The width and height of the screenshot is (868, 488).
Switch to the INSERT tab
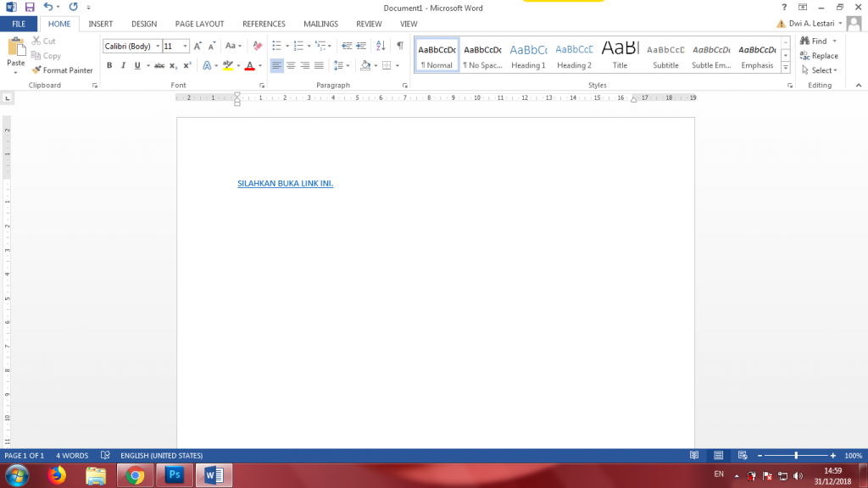click(101, 24)
